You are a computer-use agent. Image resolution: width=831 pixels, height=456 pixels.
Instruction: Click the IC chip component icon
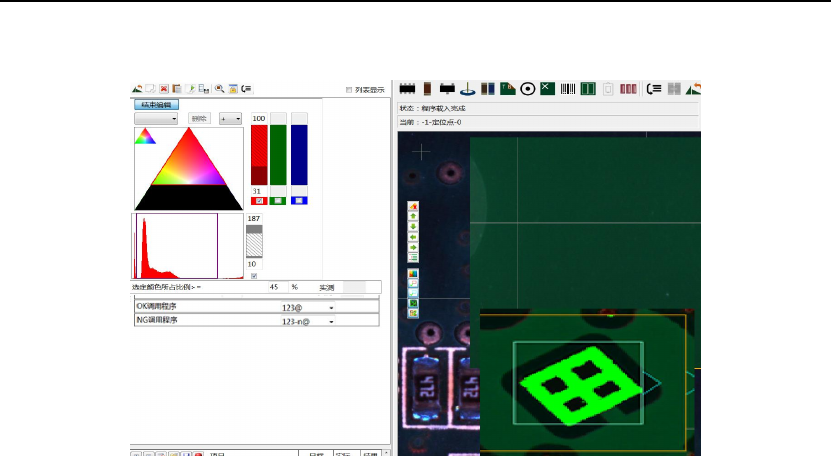pyautogui.click(x=407, y=88)
